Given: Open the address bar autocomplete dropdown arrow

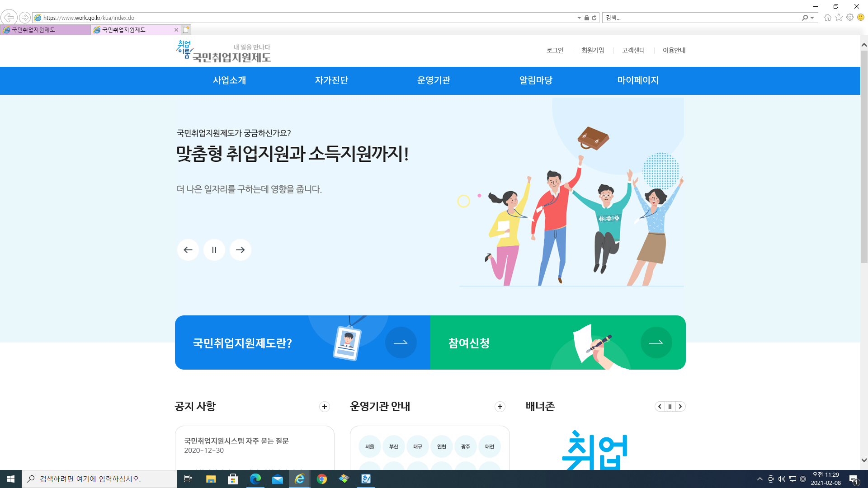Looking at the screenshot, I should pyautogui.click(x=579, y=18).
